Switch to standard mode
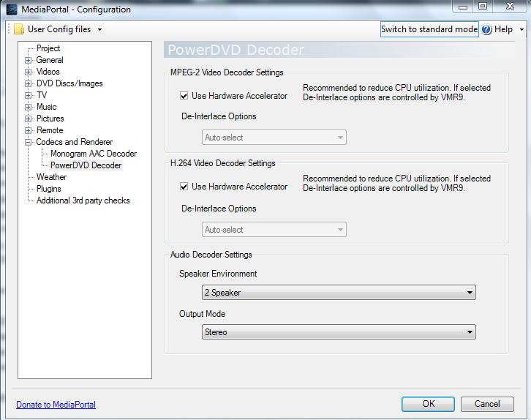The image size is (531, 420). click(x=429, y=29)
